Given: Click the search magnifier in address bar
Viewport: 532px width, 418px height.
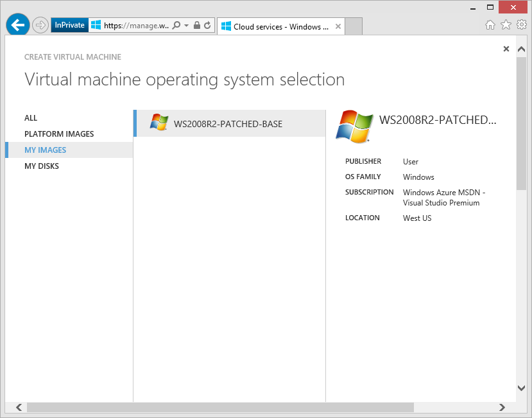Looking at the screenshot, I should [176, 26].
